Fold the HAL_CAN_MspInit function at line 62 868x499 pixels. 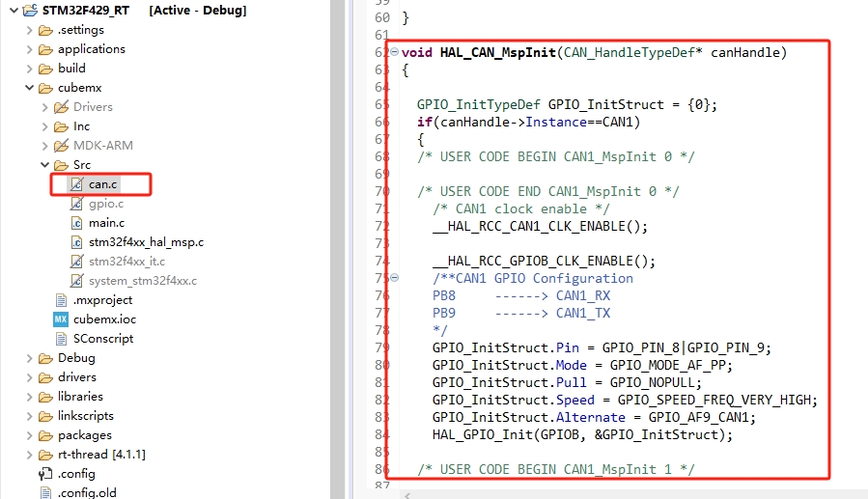(394, 52)
